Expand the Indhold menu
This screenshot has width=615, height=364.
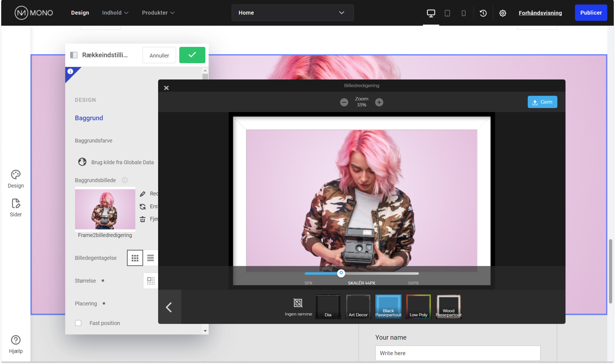coord(115,13)
